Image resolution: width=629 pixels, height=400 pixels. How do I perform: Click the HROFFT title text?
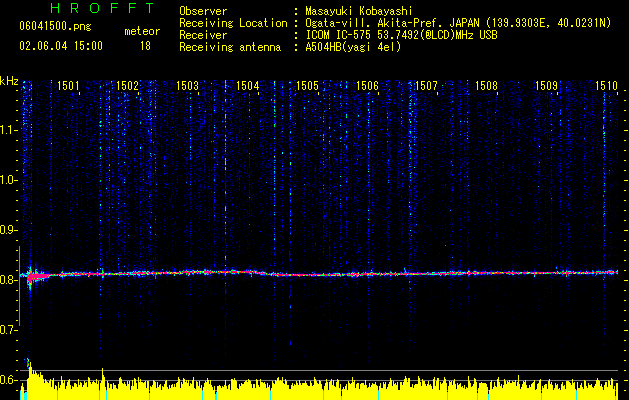(x=102, y=8)
